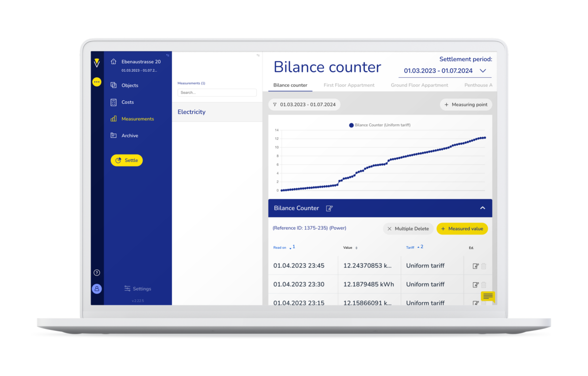Click the yellow three-dots menu icon
This screenshot has height=376, width=588.
[97, 82]
